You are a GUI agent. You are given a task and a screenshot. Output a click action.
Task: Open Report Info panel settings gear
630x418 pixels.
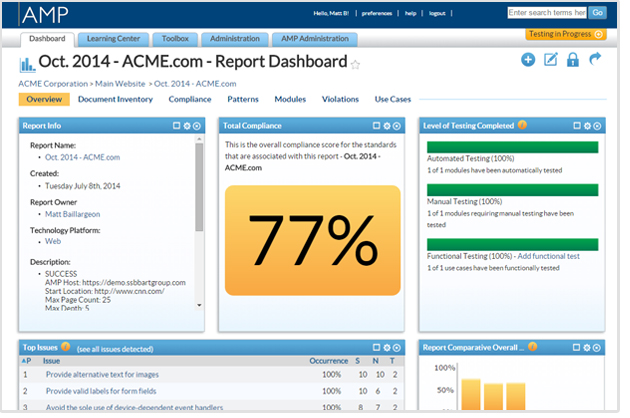(x=187, y=126)
